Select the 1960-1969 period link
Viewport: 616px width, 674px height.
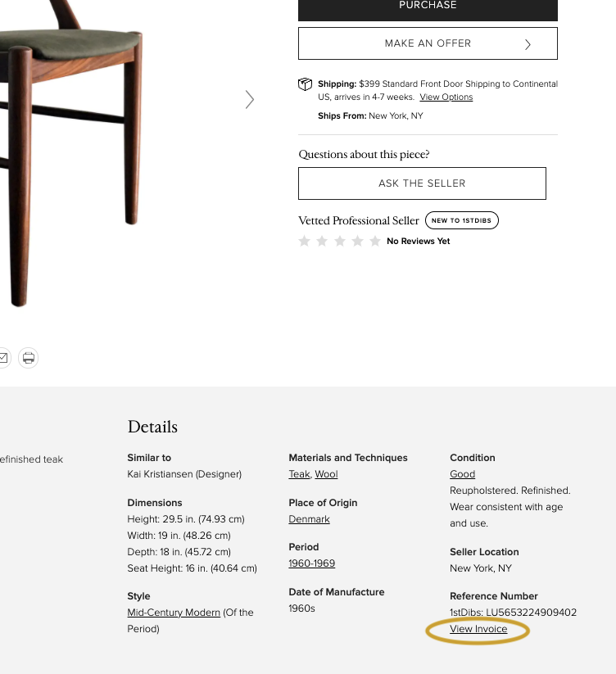(x=311, y=563)
